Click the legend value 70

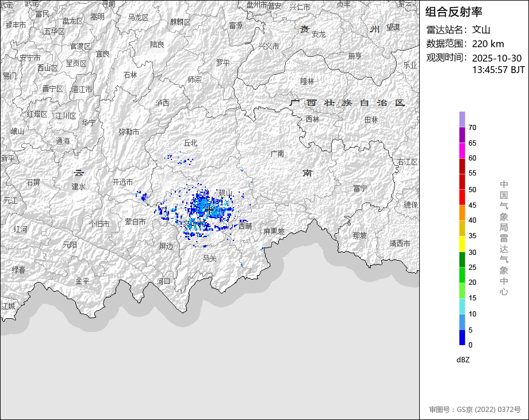coord(472,128)
